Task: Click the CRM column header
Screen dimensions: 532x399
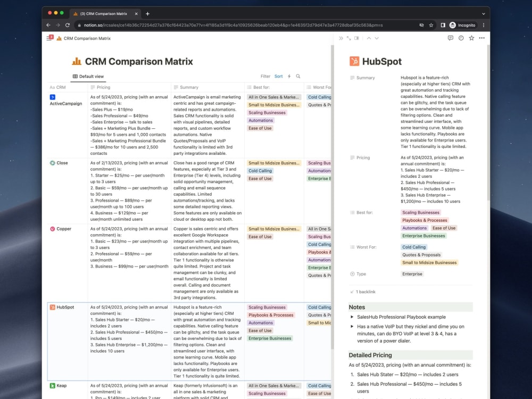Action: [68, 87]
